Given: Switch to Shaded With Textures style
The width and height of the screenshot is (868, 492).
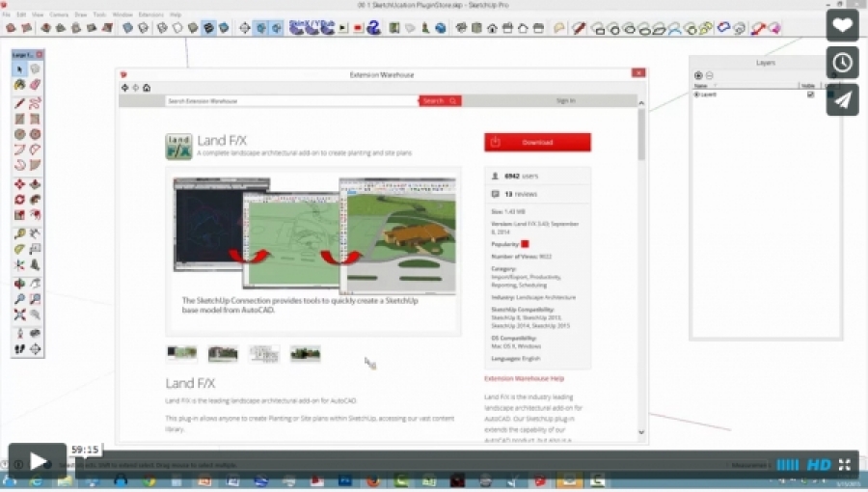Looking at the screenshot, I should tap(208, 28).
